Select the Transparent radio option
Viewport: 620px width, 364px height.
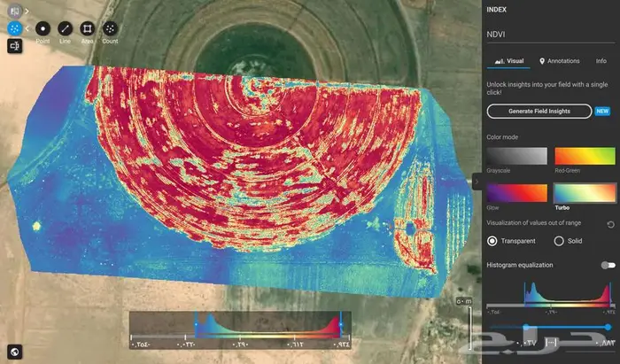pos(493,241)
